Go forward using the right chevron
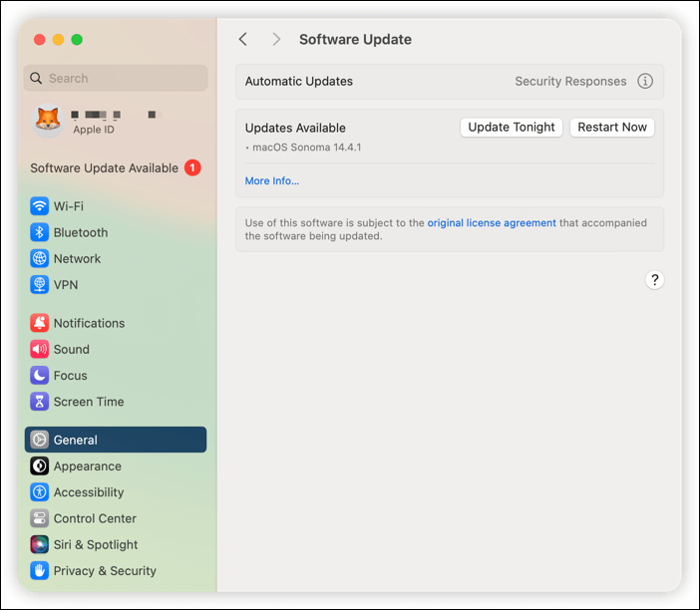This screenshot has width=700, height=610. click(276, 40)
